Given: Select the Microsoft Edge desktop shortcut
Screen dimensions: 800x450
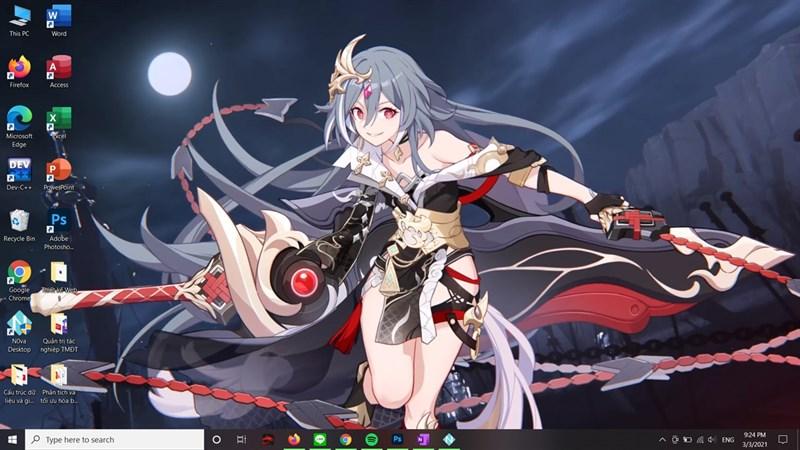Looking at the screenshot, I should [19, 127].
